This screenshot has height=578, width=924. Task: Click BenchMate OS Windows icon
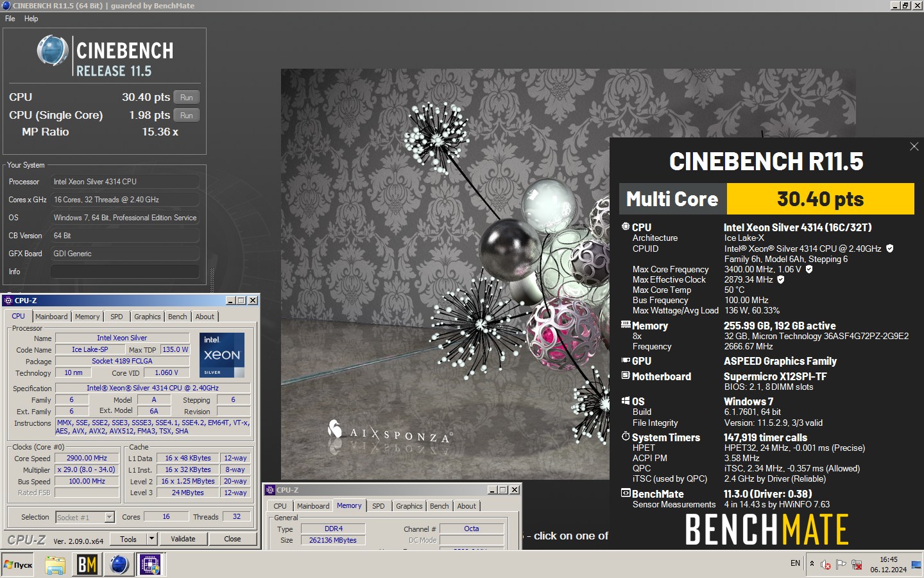coord(626,401)
